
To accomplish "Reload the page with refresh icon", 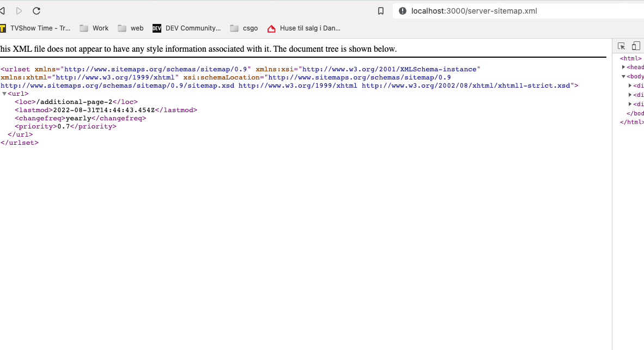I will (37, 11).
